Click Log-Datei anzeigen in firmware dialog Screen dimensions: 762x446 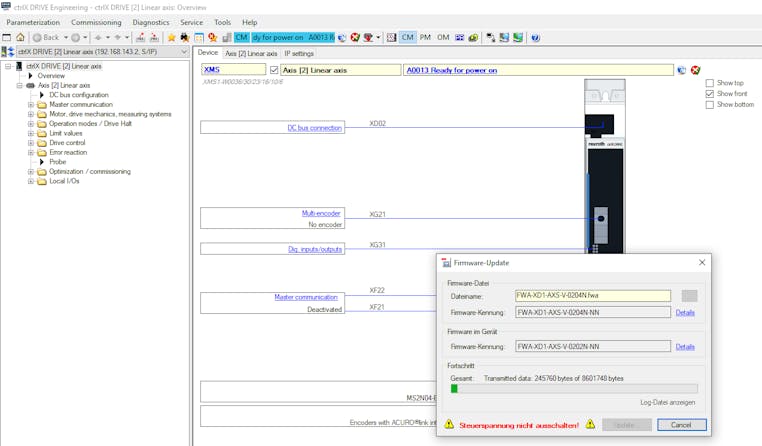667,402
